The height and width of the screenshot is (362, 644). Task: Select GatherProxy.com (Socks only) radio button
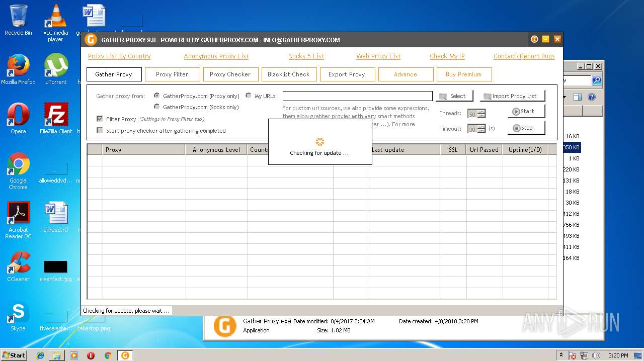pos(157,107)
